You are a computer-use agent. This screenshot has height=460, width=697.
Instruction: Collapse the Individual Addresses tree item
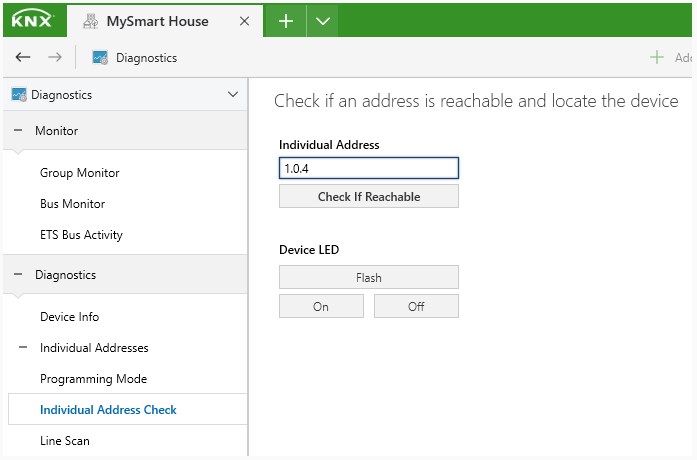click(23, 347)
